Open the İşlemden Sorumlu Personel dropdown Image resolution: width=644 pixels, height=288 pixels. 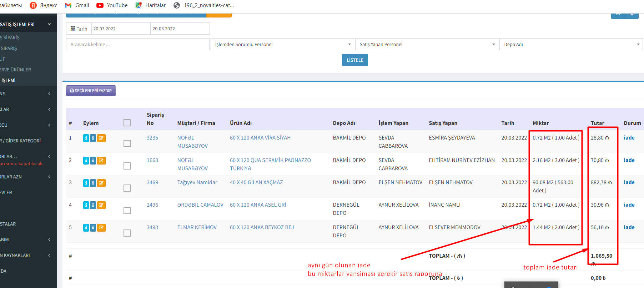[x=282, y=44]
